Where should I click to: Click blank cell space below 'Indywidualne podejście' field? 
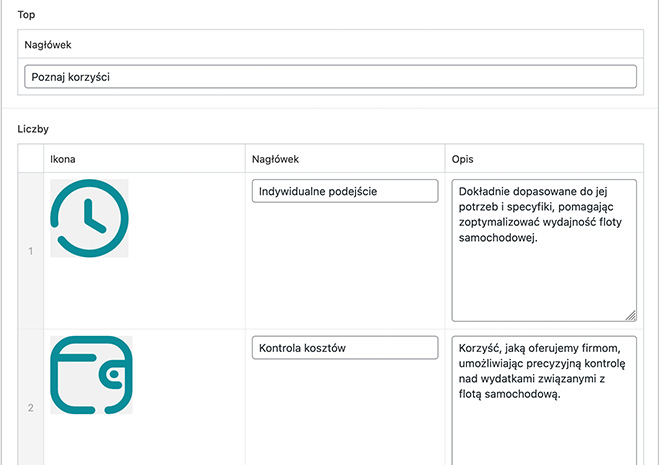coord(345,265)
